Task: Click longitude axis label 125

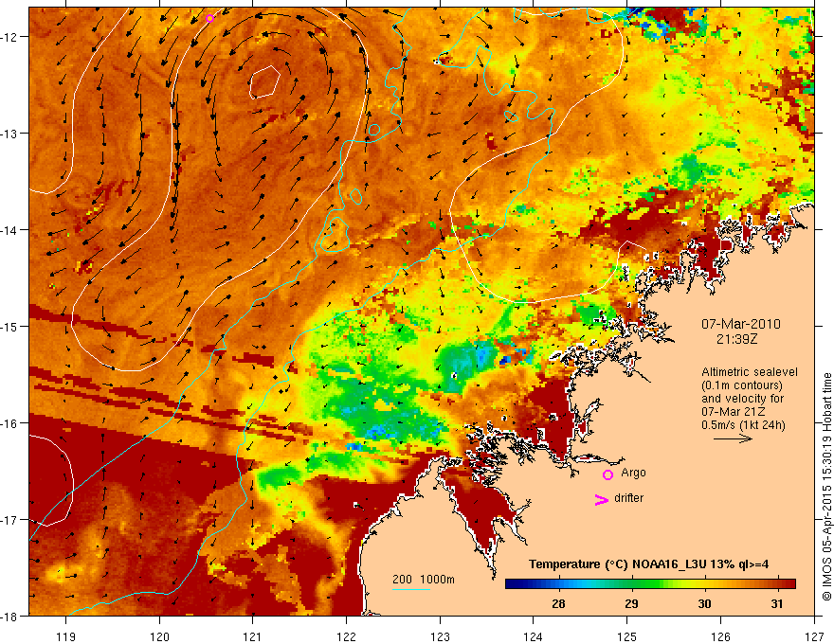Action: click(x=627, y=636)
